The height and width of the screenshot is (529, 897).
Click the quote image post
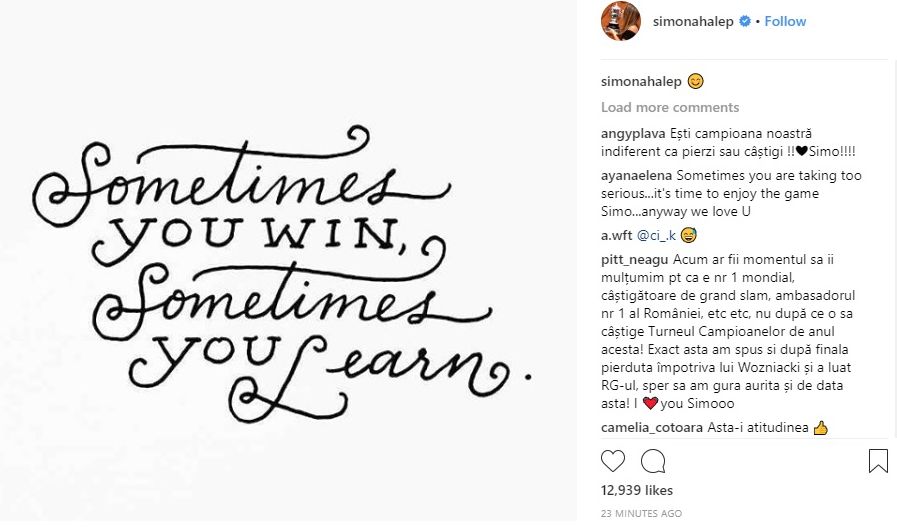coord(290,264)
